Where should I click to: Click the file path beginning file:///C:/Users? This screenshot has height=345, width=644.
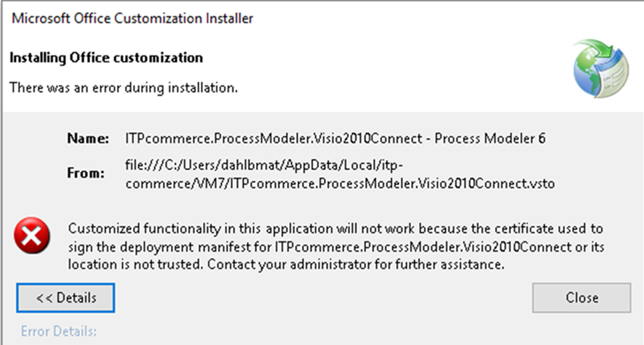[x=264, y=165]
